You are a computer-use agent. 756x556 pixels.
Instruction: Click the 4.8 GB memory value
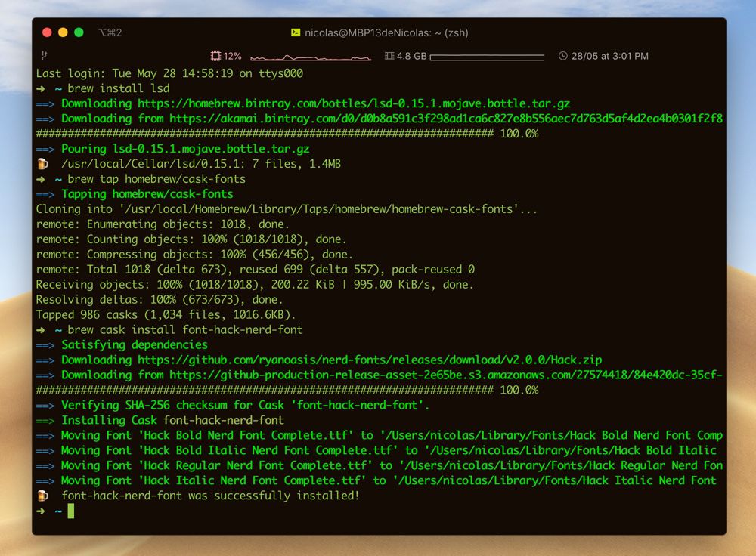[411, 56]
